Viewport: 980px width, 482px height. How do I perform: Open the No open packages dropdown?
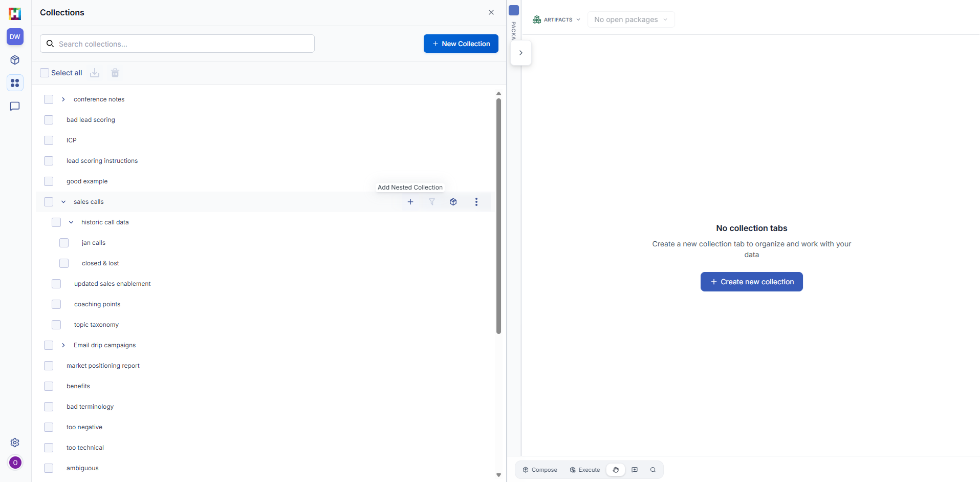click(x=630, y=19)
